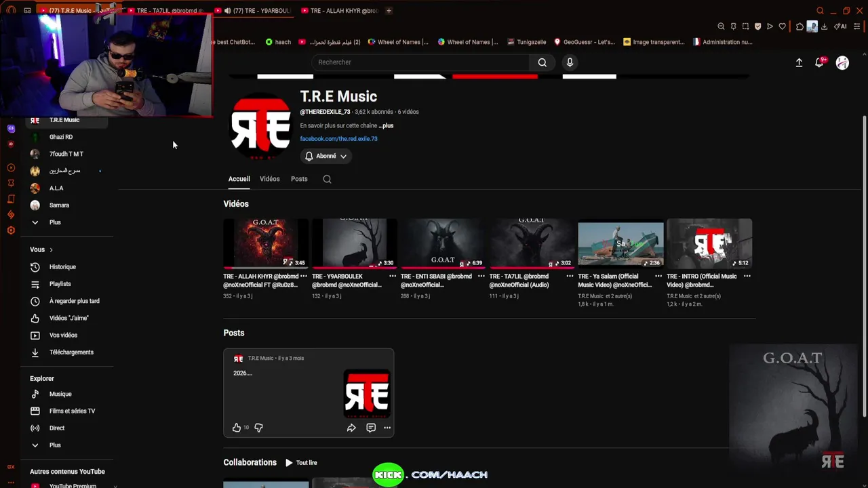Open options for TRE - Ya Salam video
Image resolution: width=868 pixels, height=488 pixels.
pyautogui.click(x=658, y=277)
